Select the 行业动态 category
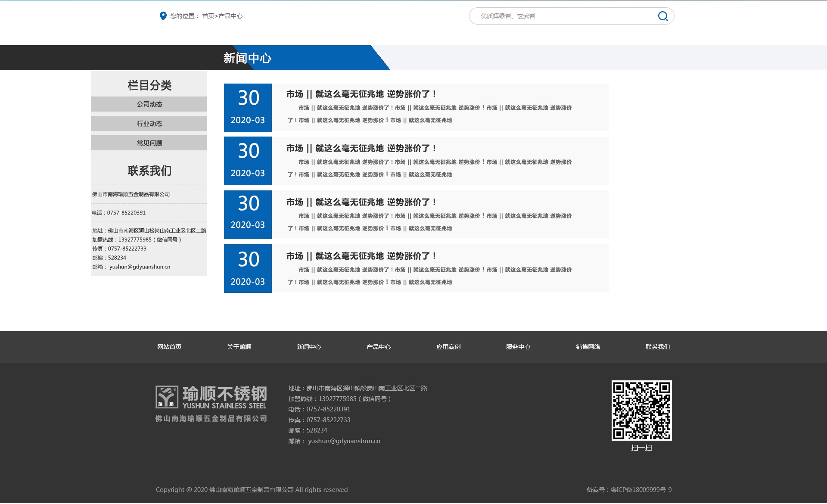This screenshot has height=504, width=827. click(x=149, y=124)
